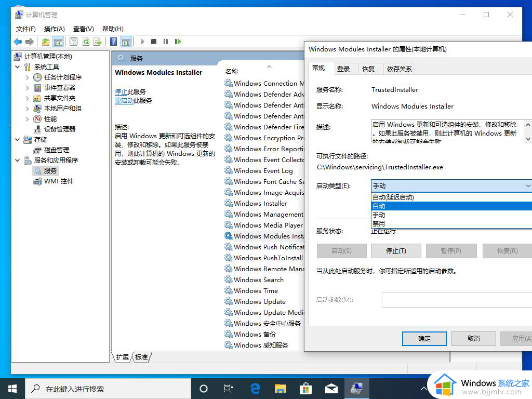Image resolution: width=532 pixels, height=399 pixels.
Task: Select Performance (性能) in tree
Action: [50, 119]
